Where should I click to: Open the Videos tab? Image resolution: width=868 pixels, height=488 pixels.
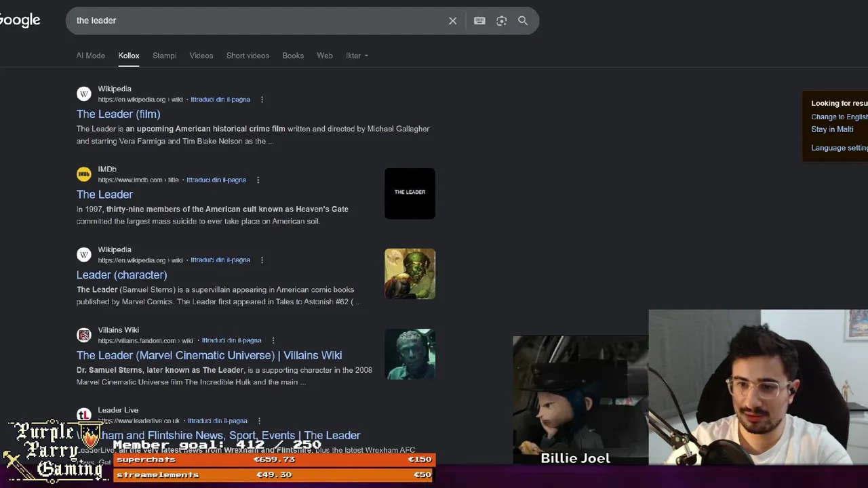click(x=201, y=56)
